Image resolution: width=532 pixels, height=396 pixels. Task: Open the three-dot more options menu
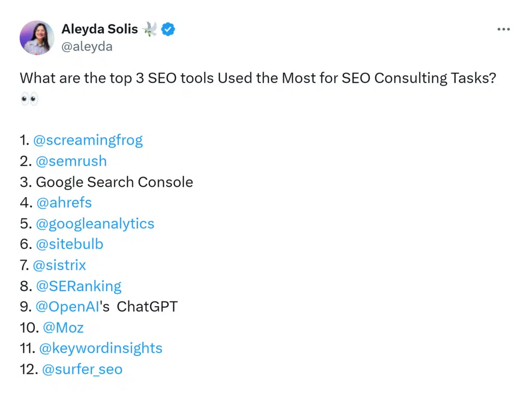503,30
